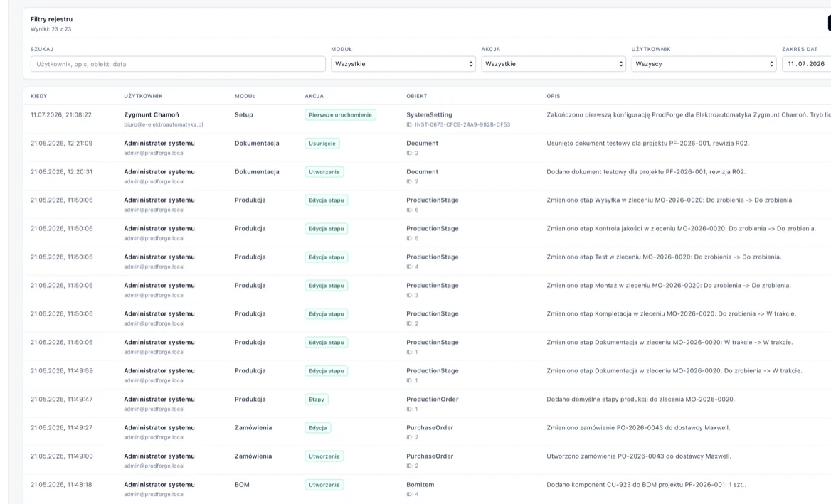The image size is (831, 504).
Task: Click the Etapy action badge
Action: point(317,400)
